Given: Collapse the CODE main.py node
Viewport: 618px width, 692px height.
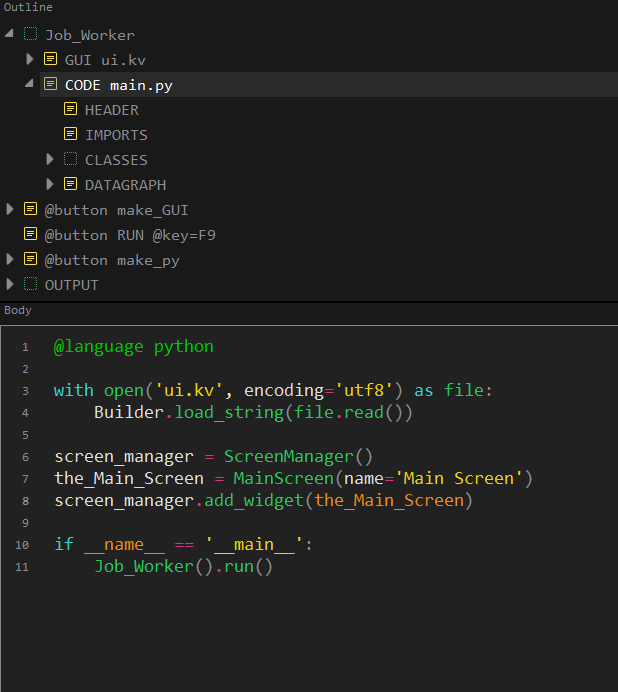Looking at the screenshot, I should [x=30, y=83].
